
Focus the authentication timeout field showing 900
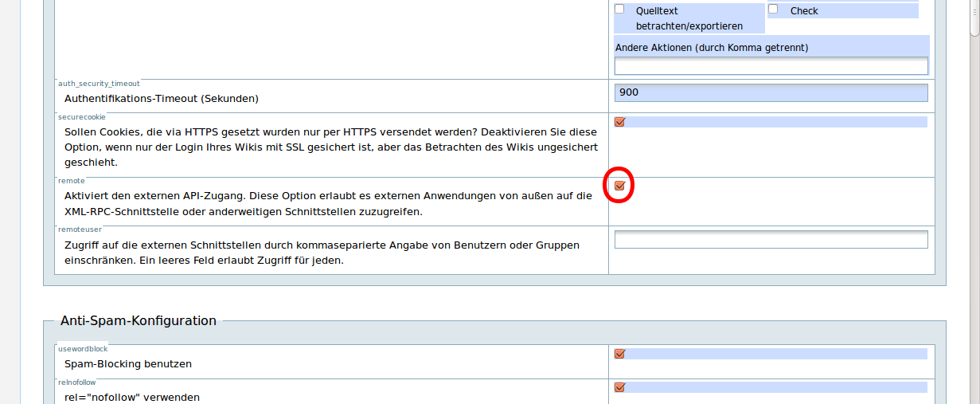(771, 92)
